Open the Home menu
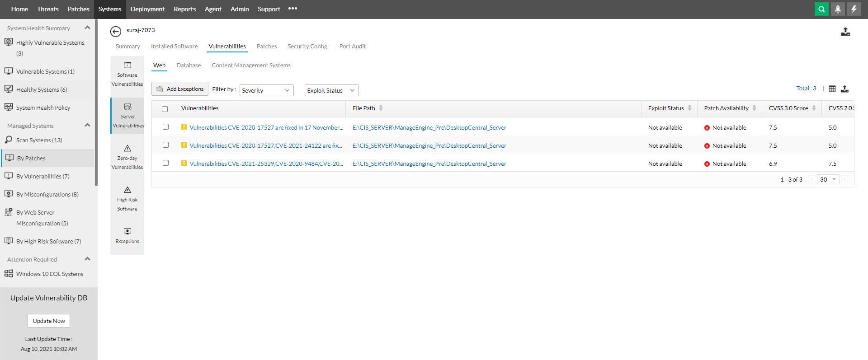This screenshot has width=868, height=360. (x=19, y=9)
